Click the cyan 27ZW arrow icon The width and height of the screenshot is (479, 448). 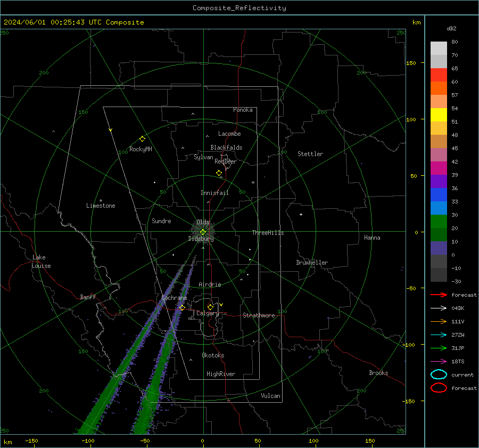pos(439,335)
